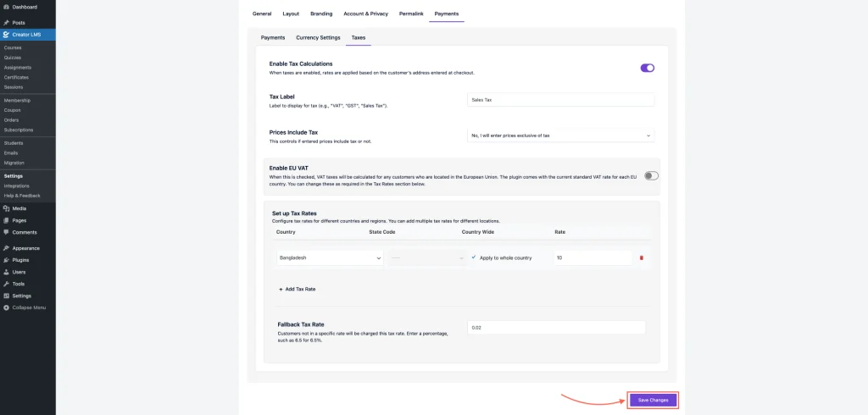Click the Save Changes button

pos(653,400)
